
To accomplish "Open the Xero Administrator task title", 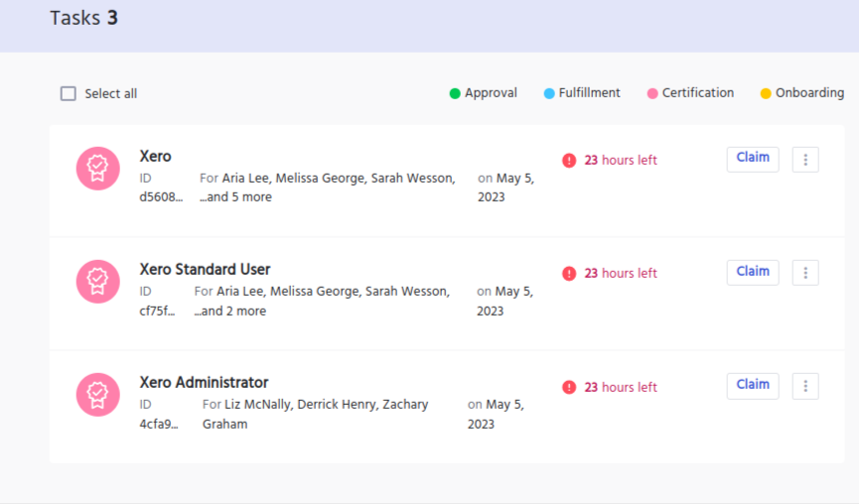I will coord(204,383).
